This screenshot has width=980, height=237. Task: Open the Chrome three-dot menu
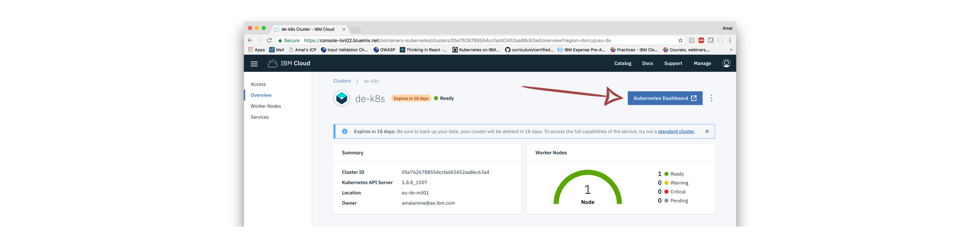tap(730, 41)
